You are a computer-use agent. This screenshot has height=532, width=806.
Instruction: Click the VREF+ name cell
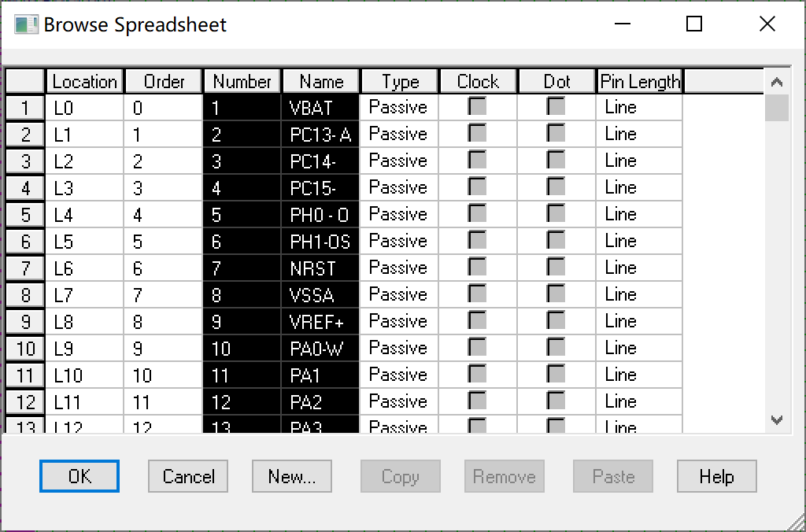click(320, 321)
